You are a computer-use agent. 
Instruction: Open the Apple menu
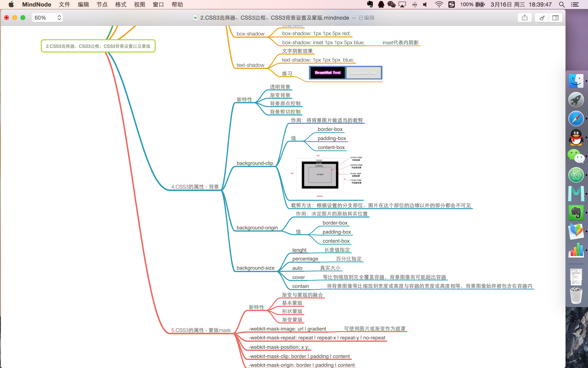coord(11,4)
